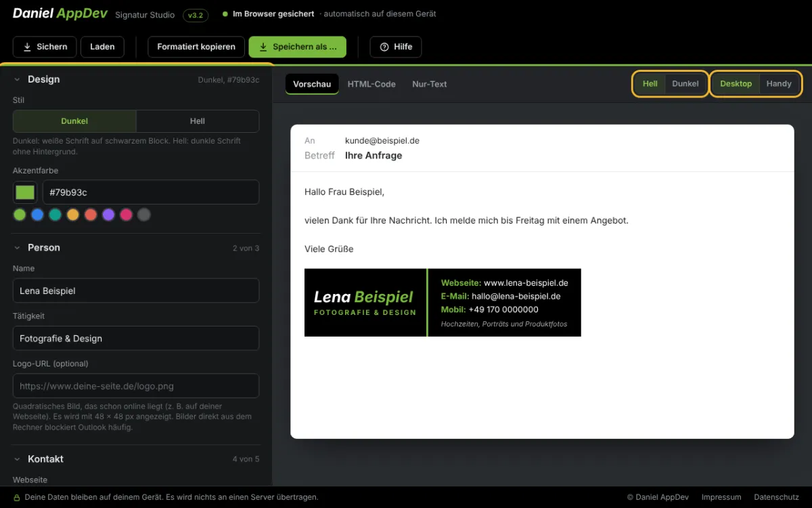The width and height of the screenshot is (812, 508).
Task: Click the FOTOGRAFIE & DESIGN signature subtitle
Action: (x=365, y=313)
